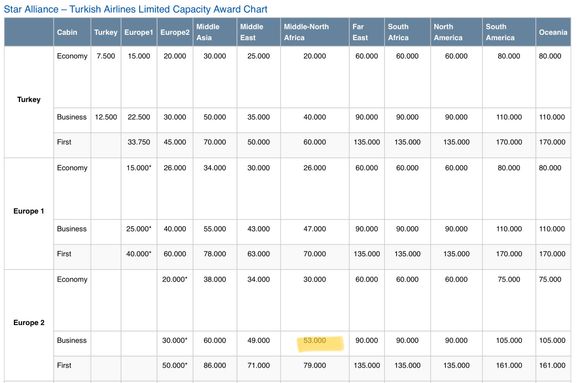
Task: Select the Oceania column header
Action: click(553, 32)
